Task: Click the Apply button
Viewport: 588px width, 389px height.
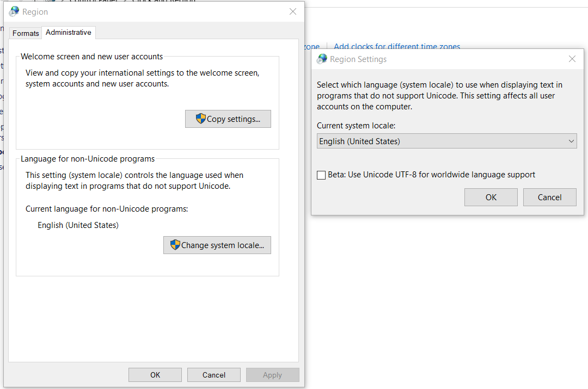Action: click(x=272, y=374)
